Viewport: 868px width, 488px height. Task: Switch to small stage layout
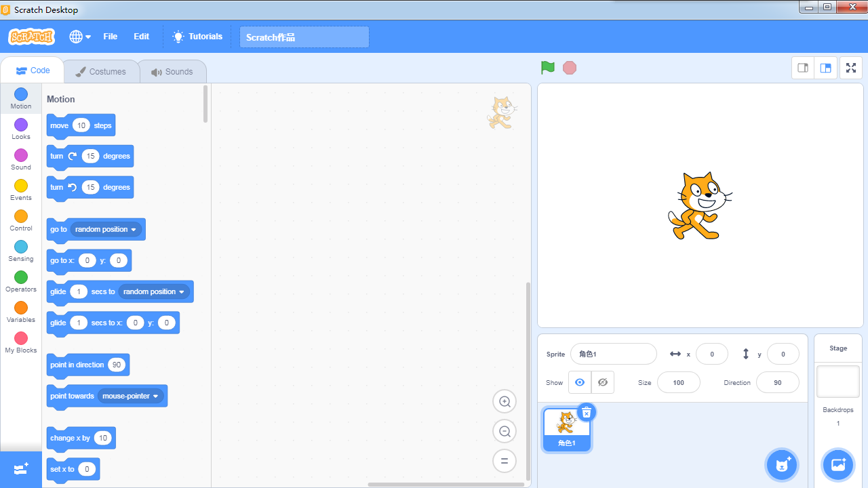[x=803, y=68]
